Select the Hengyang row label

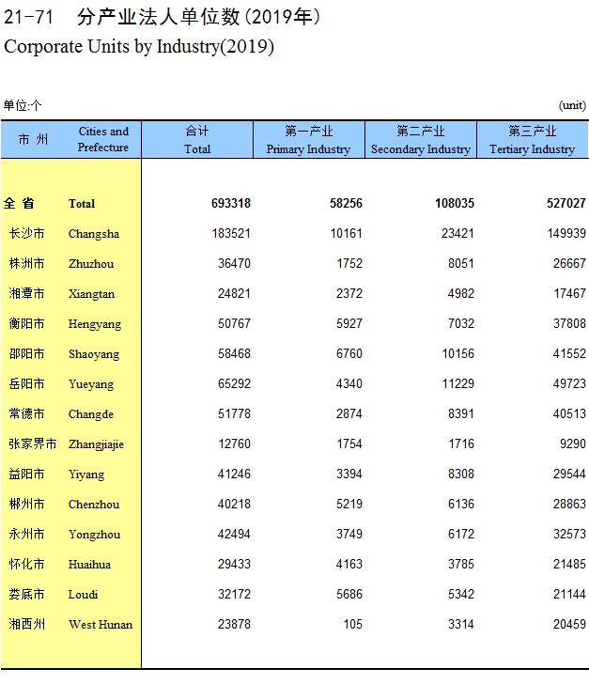pyautogui.click(x=95, y=324)
